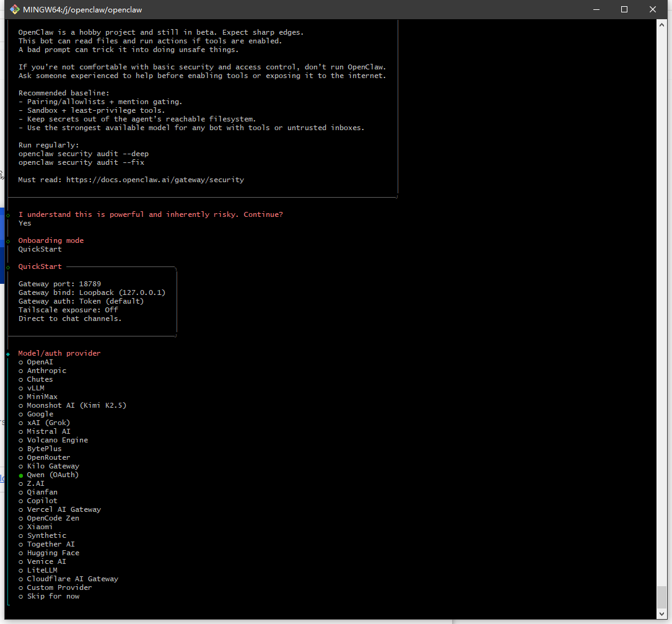Click the MINGW64 terminal title bar icon
The height and width of the screenshot is (624, 672).
coord(15,9)
